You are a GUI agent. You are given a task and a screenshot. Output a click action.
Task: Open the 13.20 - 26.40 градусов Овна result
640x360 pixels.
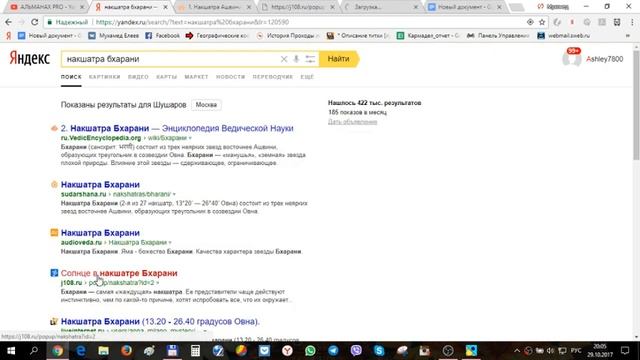160,321
